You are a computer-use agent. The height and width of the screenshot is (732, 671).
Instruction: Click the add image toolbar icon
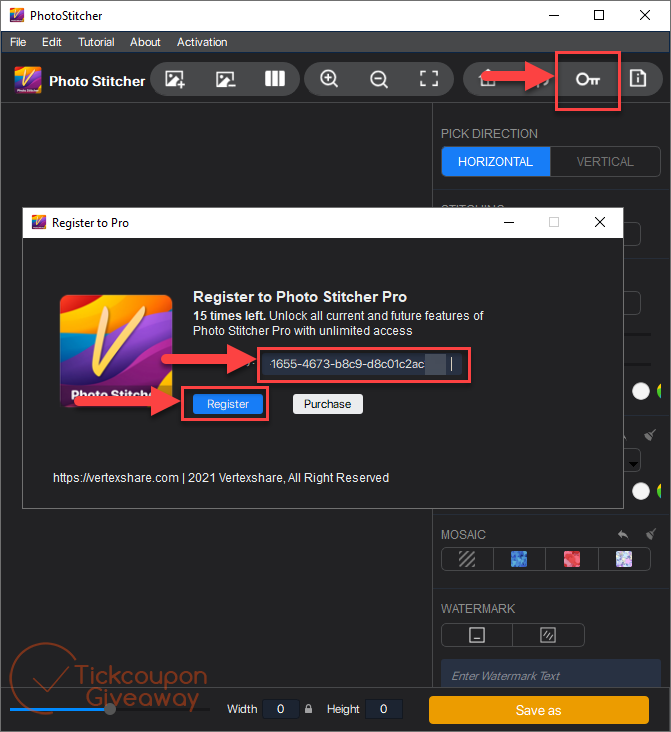[175, 79]
